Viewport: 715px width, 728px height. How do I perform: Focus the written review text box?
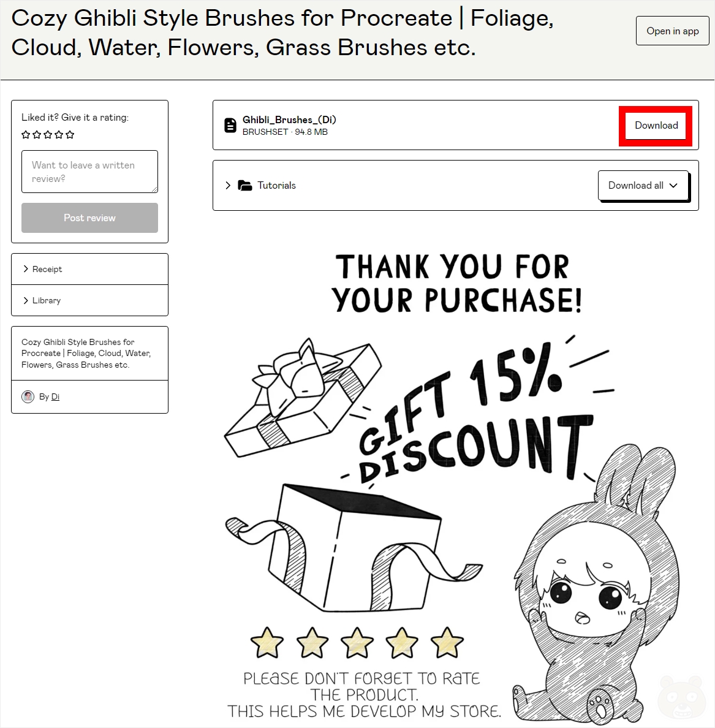pyautogui.click(x=89, y=172)
